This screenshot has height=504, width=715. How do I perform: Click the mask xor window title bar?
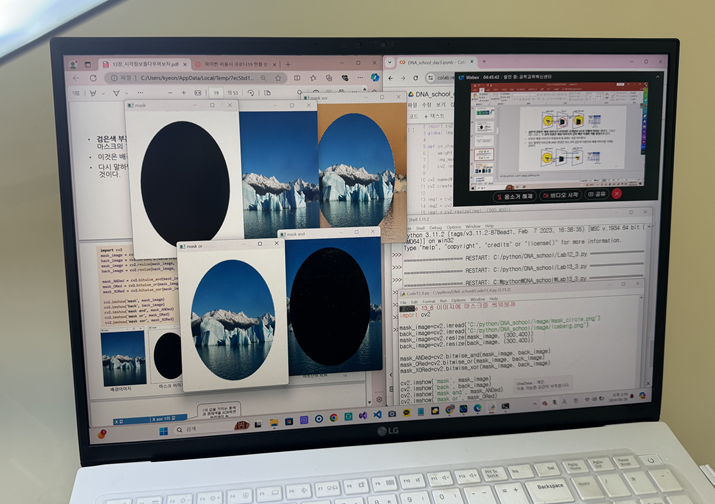(x=355, y=98)
